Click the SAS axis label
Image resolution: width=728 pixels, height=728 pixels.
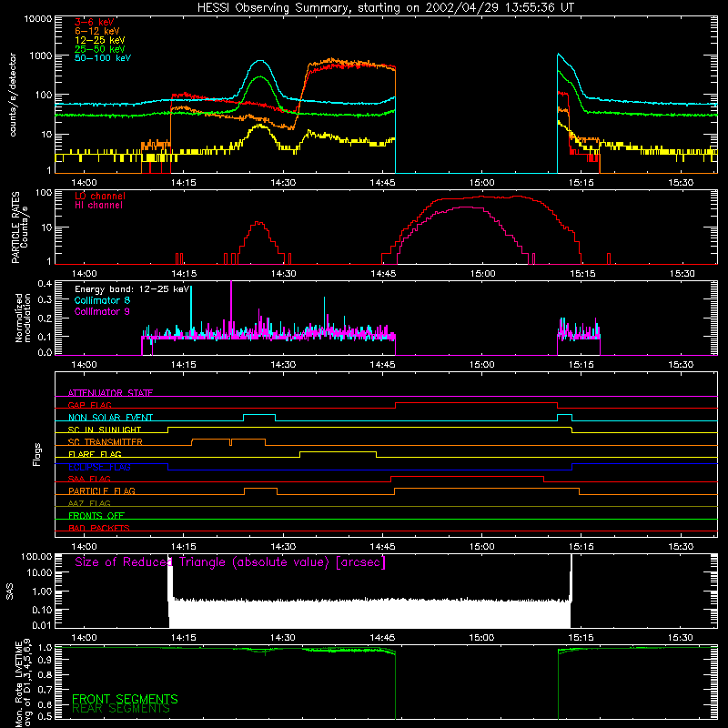click(10, 591)
